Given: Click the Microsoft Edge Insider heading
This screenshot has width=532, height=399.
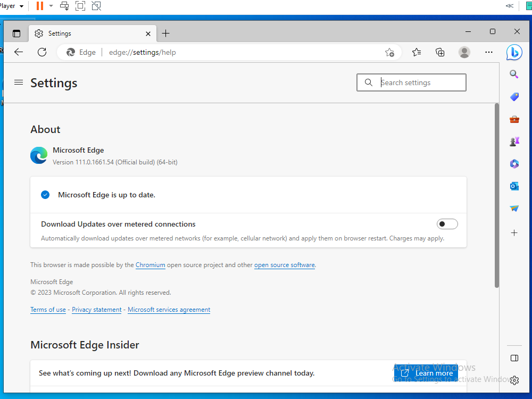Looking at the screenshot, I should (85, 345).
